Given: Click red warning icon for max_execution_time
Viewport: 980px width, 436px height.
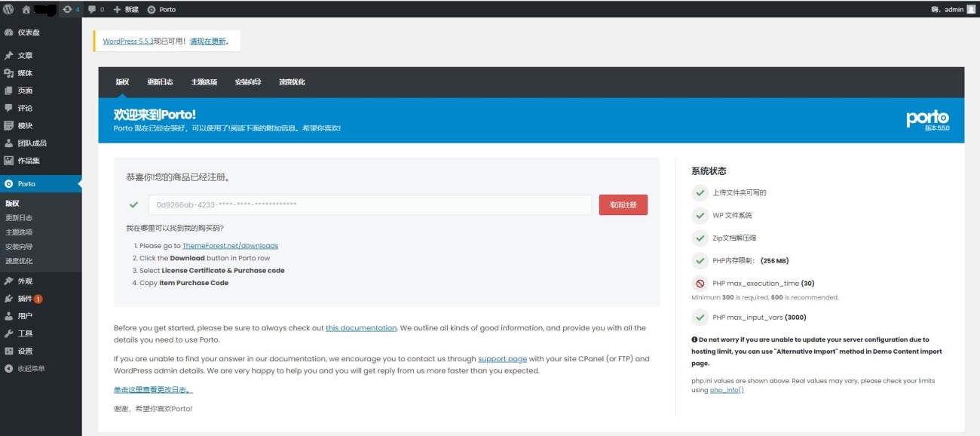Looking at the screenshot, I should pos(700,284).
